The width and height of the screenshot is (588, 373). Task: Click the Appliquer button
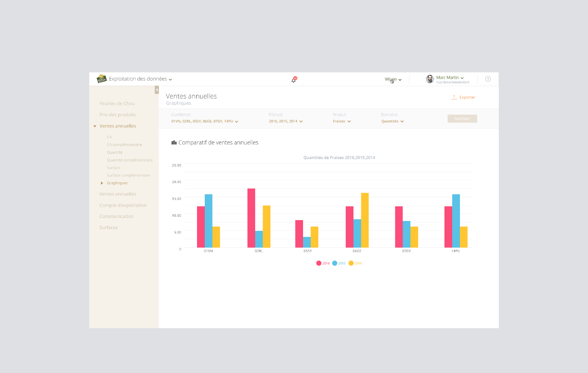tap(462, 118)
